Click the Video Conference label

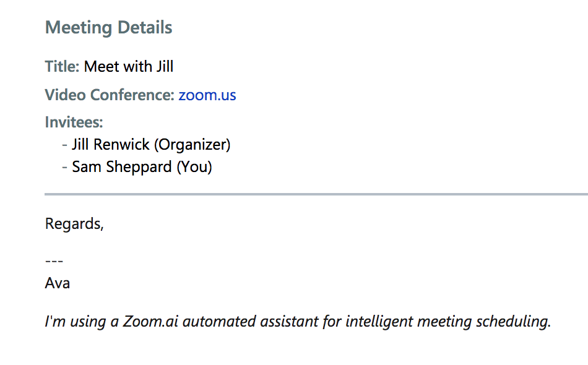[x=110, y=95]
